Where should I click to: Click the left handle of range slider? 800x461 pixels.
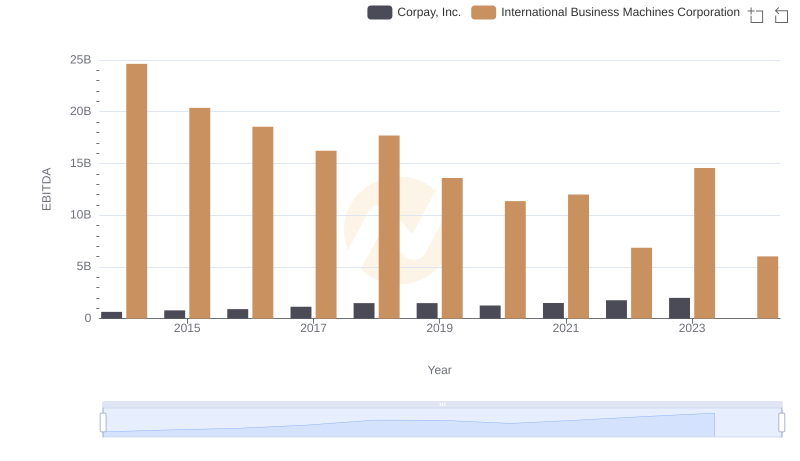(103, 423)
